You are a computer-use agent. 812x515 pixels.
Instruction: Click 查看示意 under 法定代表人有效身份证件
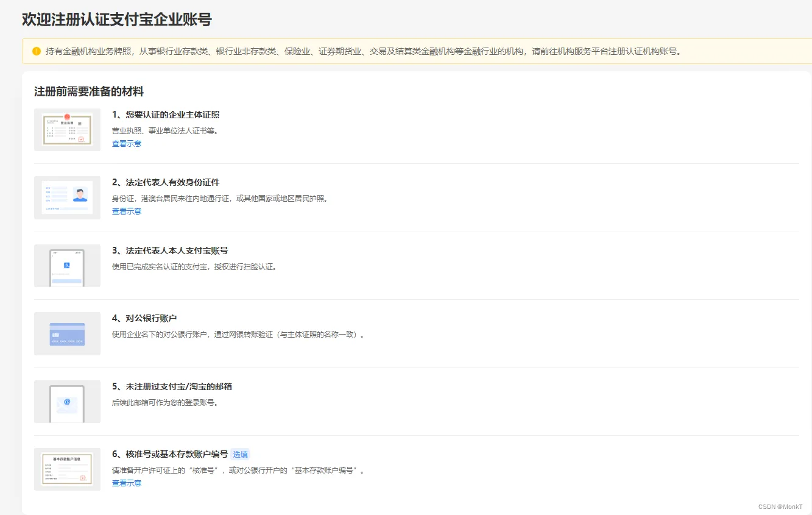click(x=127, y=211)
